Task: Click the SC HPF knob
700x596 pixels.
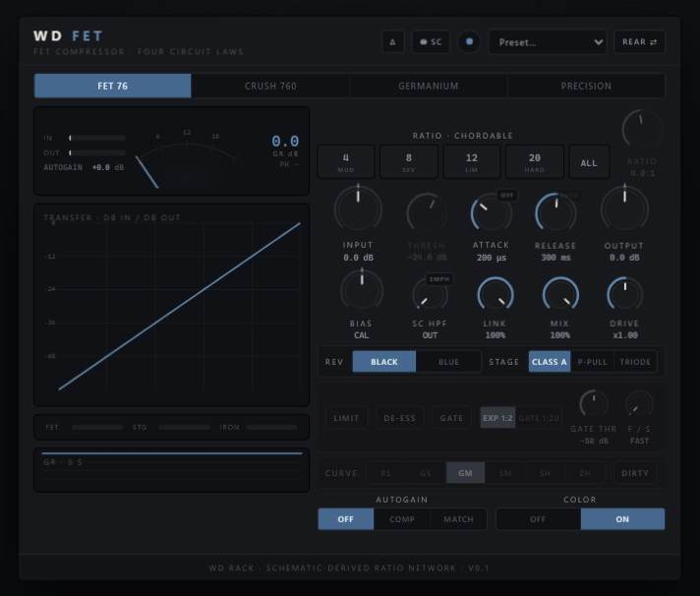Action: coord(430,294)
